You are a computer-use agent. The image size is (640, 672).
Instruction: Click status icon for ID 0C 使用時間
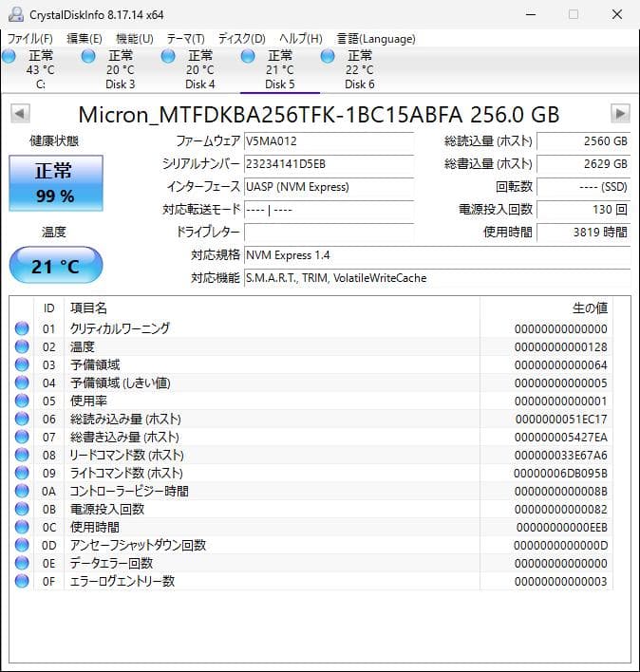coord(22,527)
